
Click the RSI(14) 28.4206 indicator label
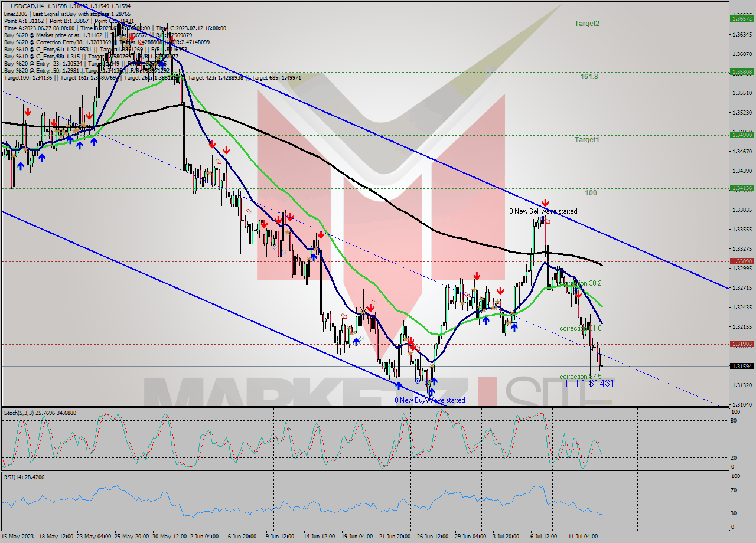point(24,477)
